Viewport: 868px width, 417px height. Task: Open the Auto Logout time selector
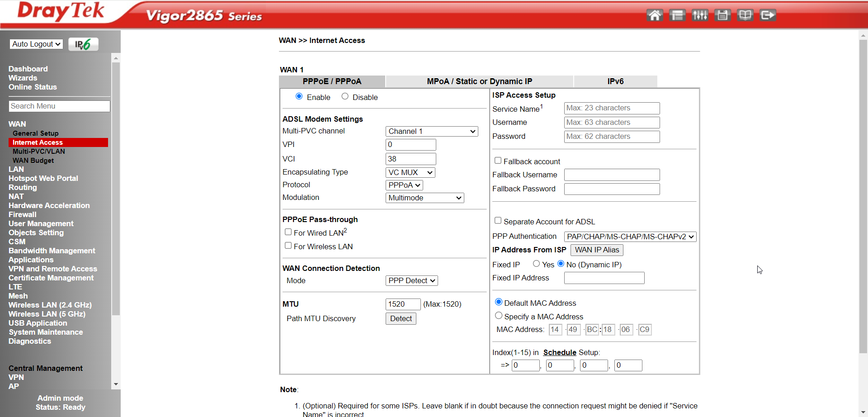coord(36,44)
